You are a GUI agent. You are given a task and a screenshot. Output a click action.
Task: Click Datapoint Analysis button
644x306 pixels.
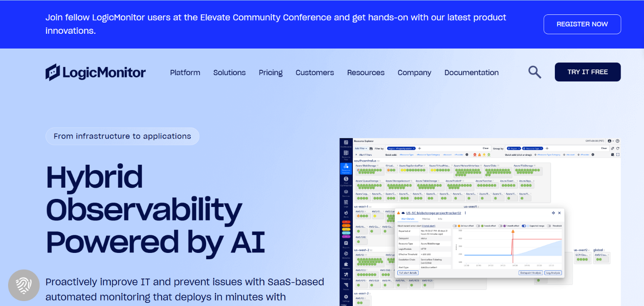[x=531, y=273]
